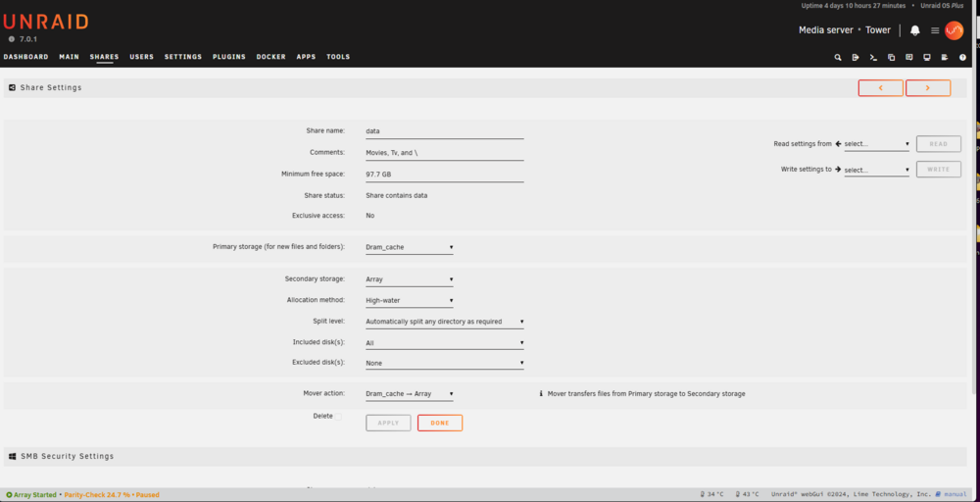
Task: Click the orange Unraid avatar icon
Action: click(954, 30)
